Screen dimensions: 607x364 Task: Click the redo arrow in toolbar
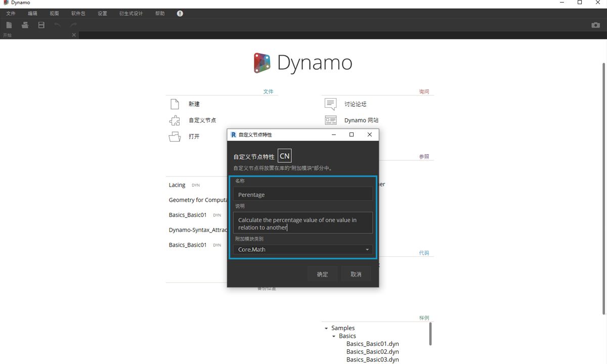tap(74, 25)
